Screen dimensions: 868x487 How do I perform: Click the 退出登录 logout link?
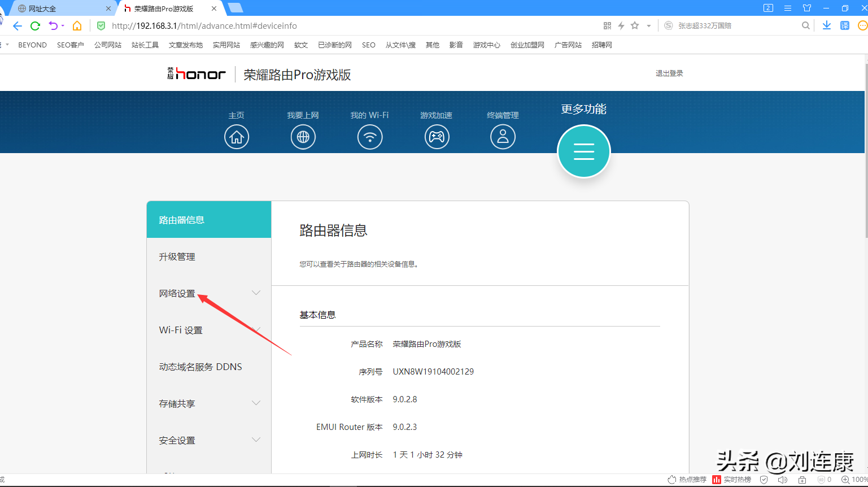coord(669,73)
